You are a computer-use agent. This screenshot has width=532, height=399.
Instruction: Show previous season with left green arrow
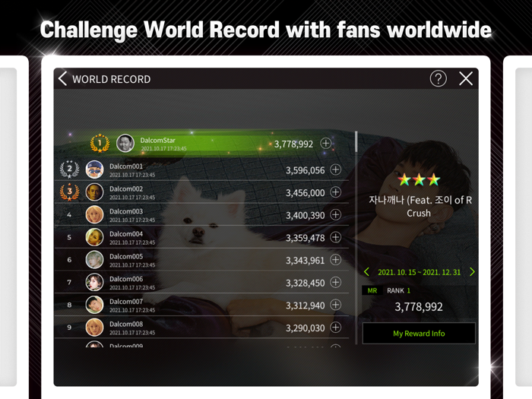tap(366, 272)
